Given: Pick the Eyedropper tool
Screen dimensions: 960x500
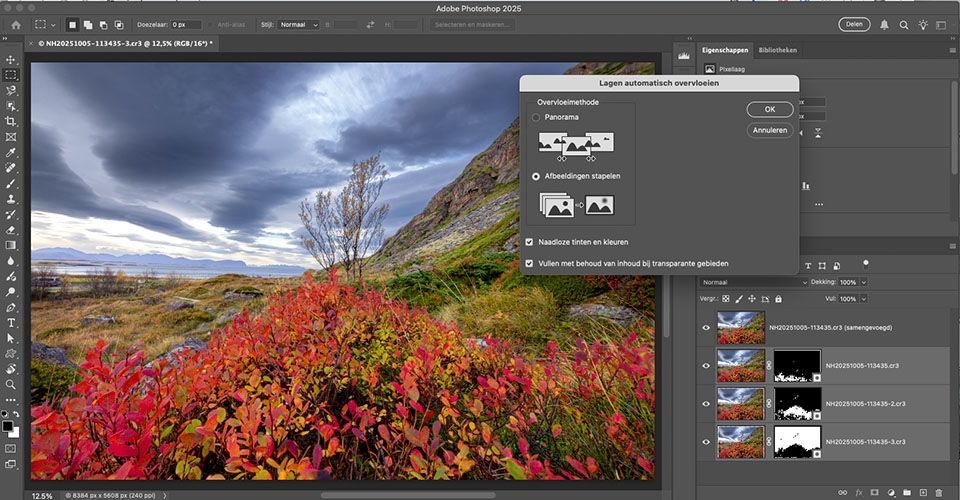Looking at the screenshot, I should 11,152.
